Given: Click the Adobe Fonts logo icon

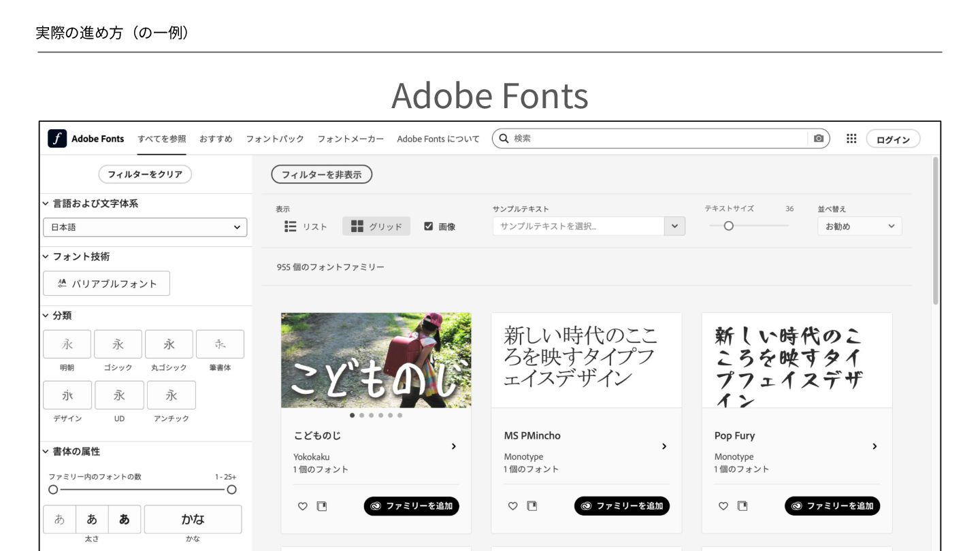Looking at the screenshot, I should coord(57,139).
